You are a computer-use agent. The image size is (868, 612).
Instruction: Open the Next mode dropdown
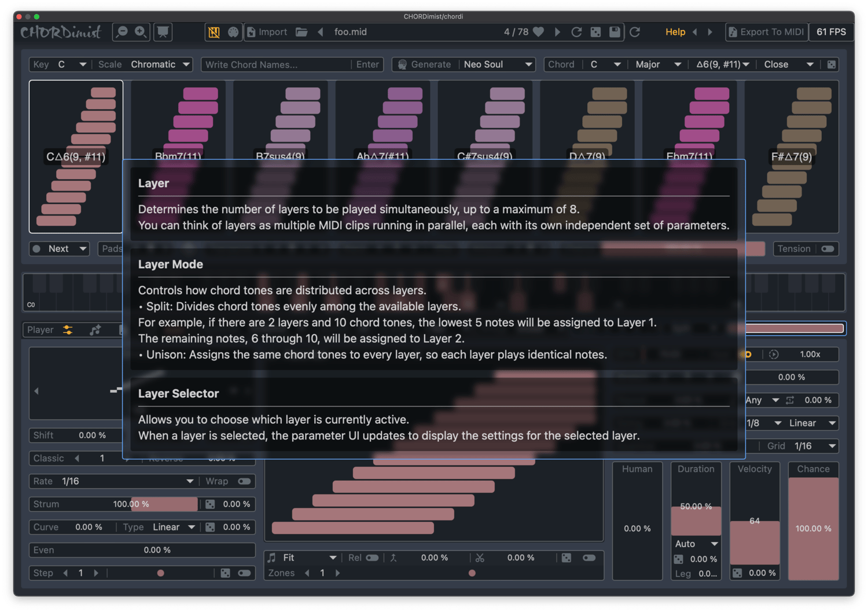(67, 248)
